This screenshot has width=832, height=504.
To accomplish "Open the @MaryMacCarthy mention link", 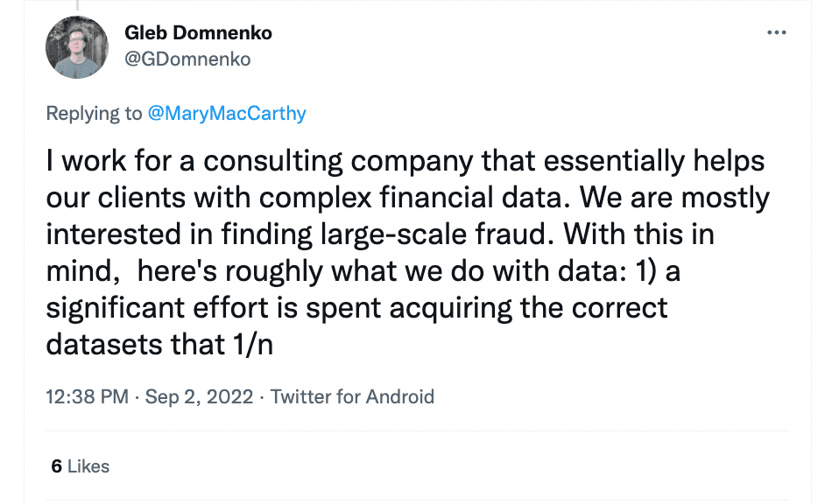I will pyautogui.click(x=225, y=113).
